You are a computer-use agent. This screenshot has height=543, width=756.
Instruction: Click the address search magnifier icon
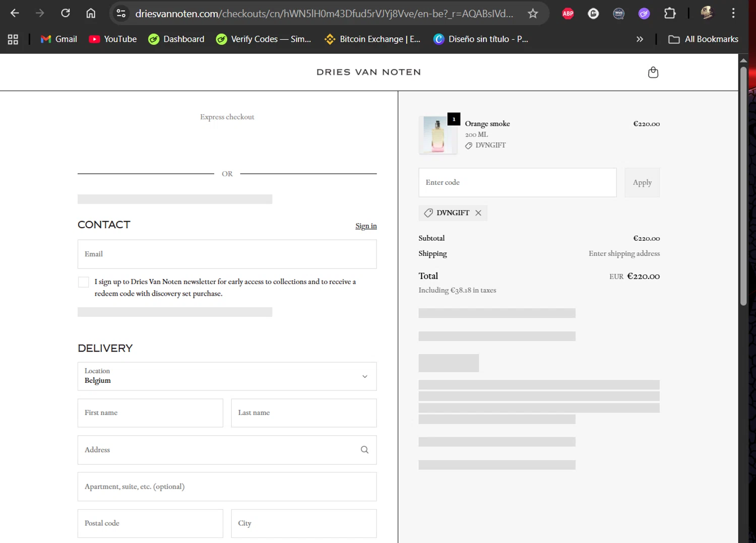coord(364,450)
